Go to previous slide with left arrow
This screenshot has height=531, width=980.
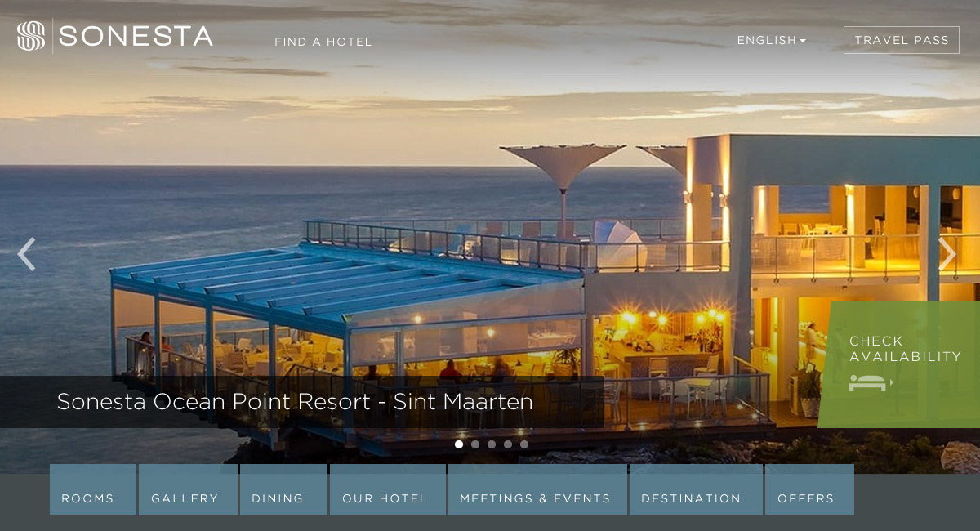tap(26, 254)
